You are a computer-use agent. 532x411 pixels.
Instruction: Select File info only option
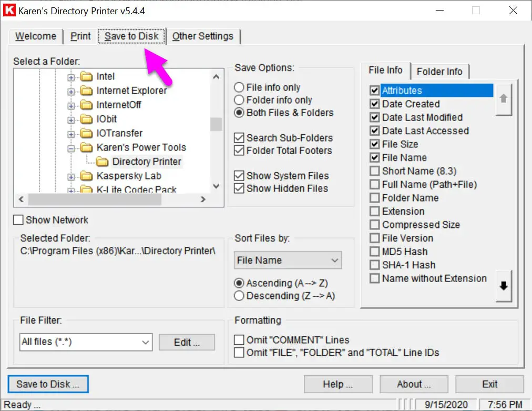[x=268, y=87]
